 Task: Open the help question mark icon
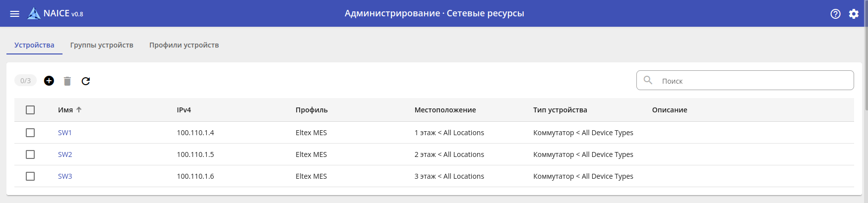coord(835,14)
